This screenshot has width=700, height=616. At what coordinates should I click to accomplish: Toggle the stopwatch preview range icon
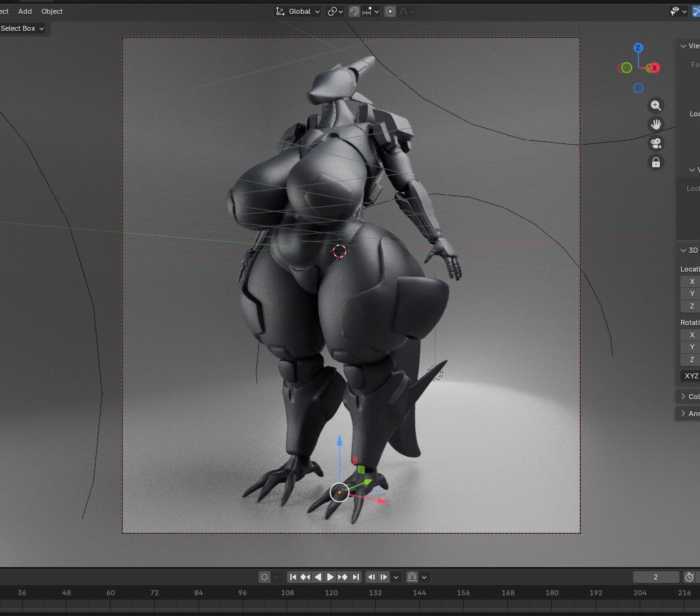pos(689,577)
